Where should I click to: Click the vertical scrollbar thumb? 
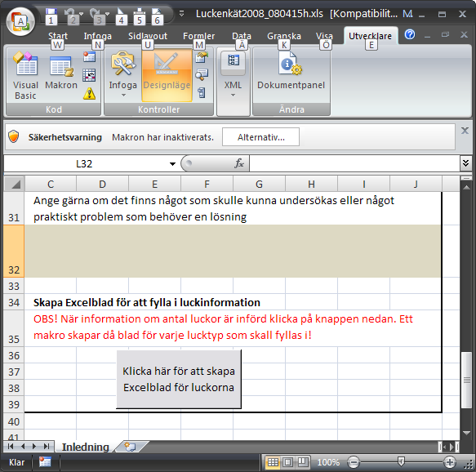[466, 380]
